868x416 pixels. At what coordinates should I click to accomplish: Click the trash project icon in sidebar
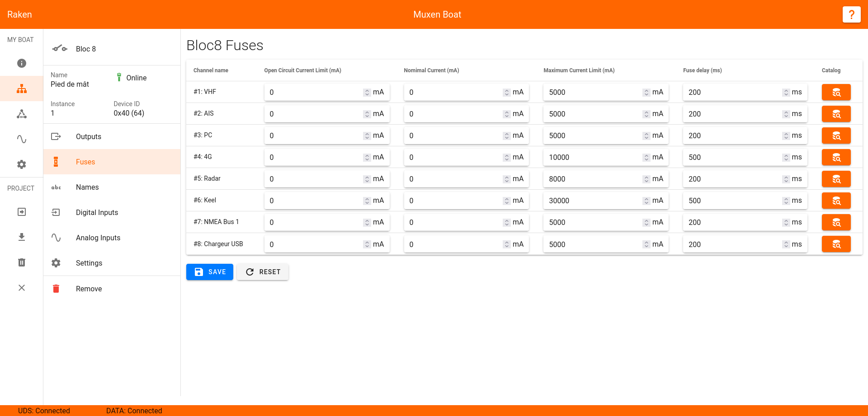click(22, 262)
